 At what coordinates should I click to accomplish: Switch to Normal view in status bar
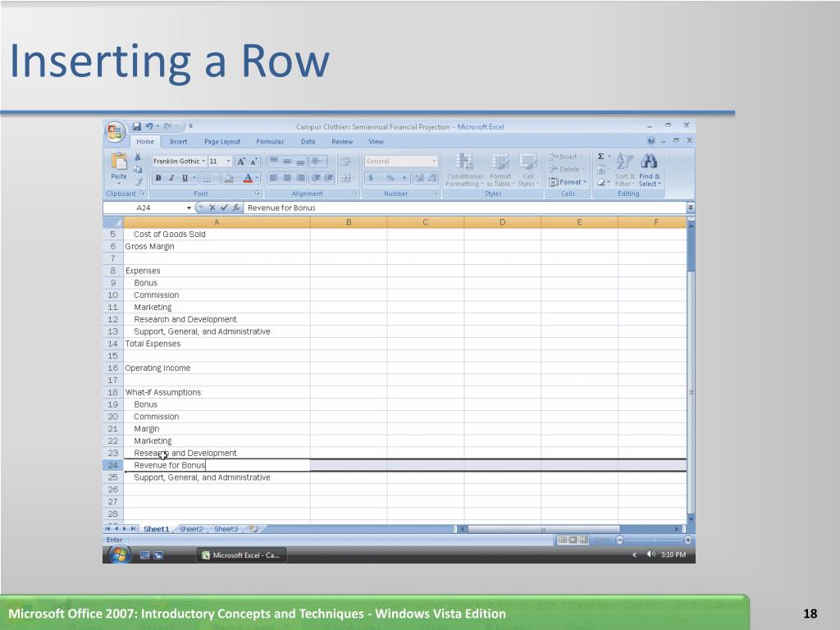pyautogui.click(x=562, y=540)
